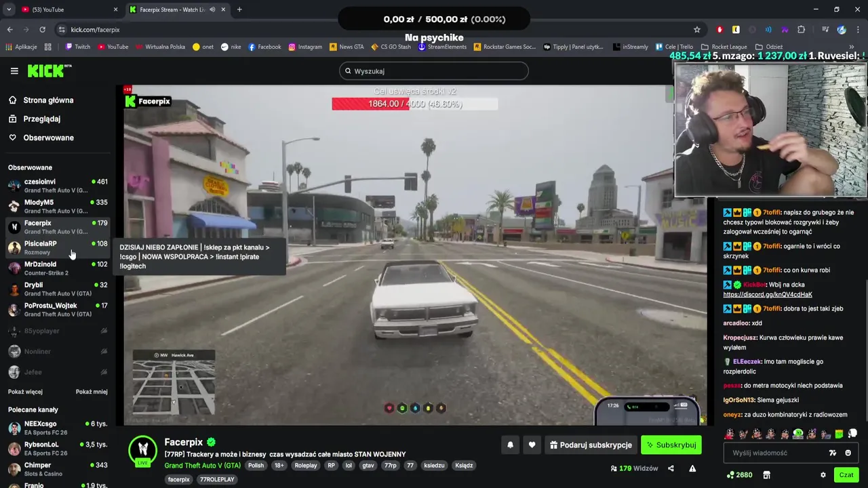This screenshot has width=868, height=488.
Task: Click the Roleplay tag
Action: click(306, 466)
